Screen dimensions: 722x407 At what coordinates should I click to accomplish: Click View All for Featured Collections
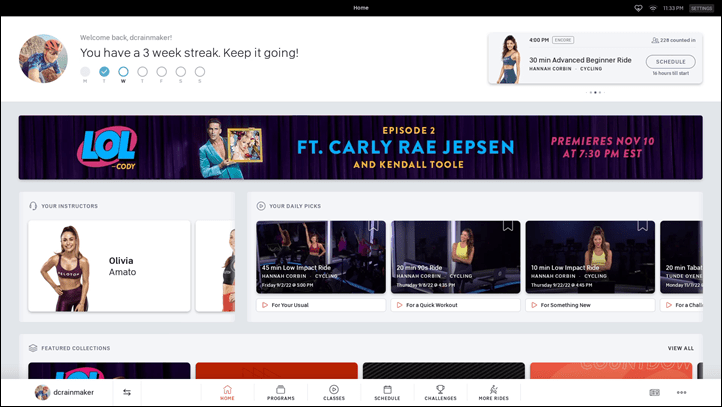681,348
